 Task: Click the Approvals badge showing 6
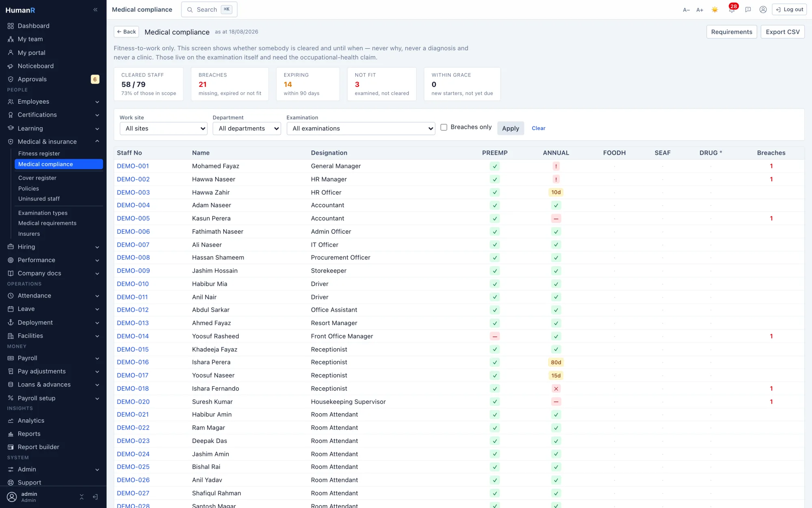pos(95,79)
